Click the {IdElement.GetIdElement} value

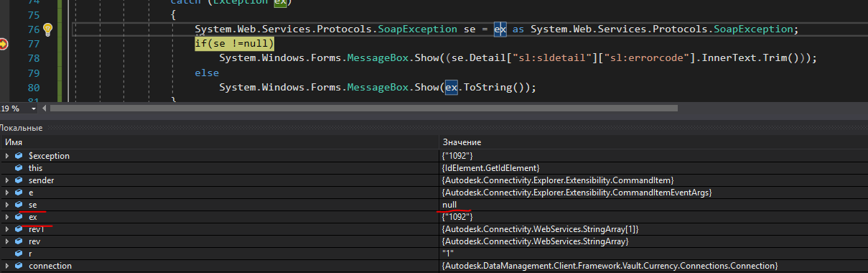[490, 167]
